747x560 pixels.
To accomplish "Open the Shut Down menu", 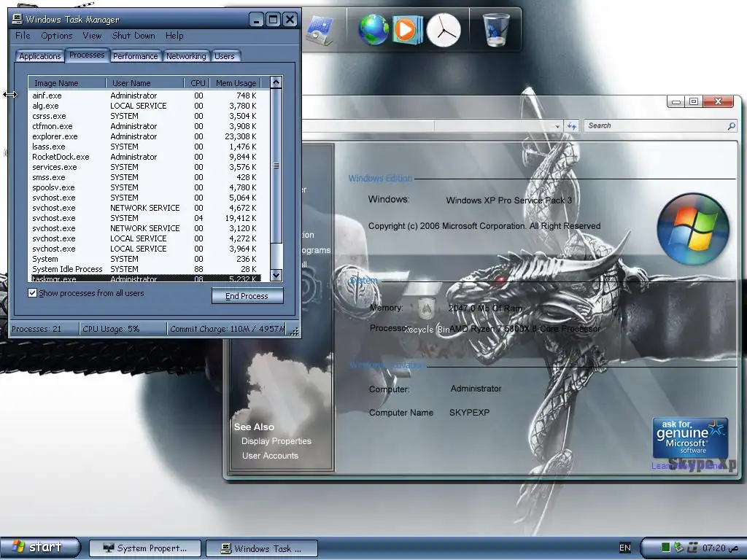I will click(x=133, y=36).
